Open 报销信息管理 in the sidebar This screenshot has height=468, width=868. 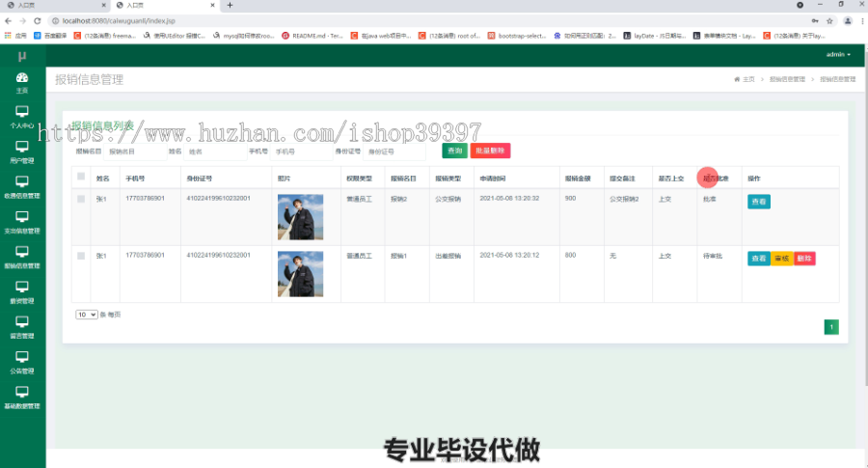pyautogui.click(x=22, y=257)
